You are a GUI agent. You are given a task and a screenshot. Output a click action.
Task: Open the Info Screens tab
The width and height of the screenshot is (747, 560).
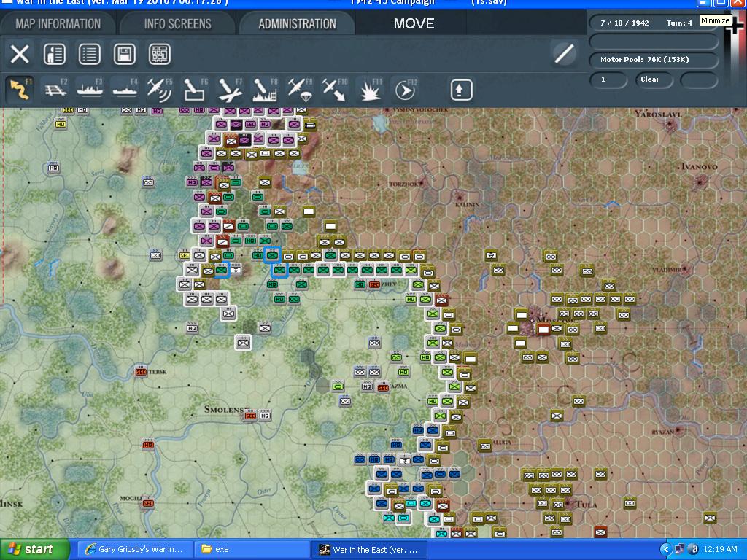click(x=178, y=24)
